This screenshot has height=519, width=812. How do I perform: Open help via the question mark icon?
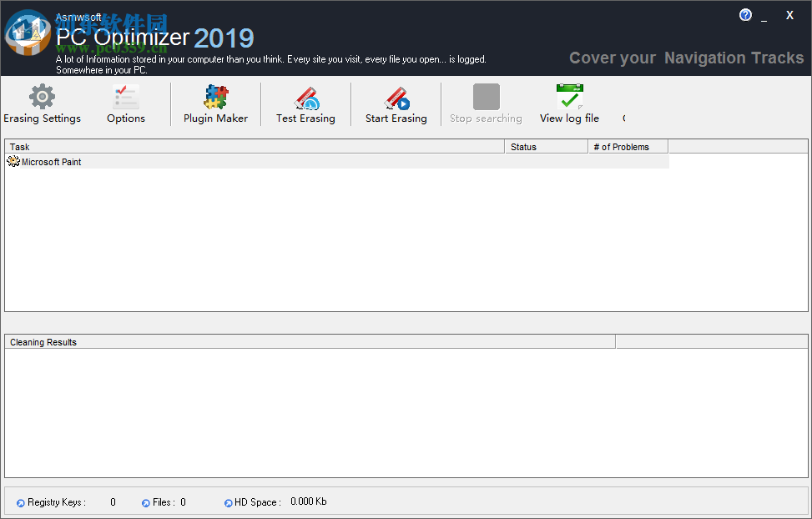[x=745, y=14]
